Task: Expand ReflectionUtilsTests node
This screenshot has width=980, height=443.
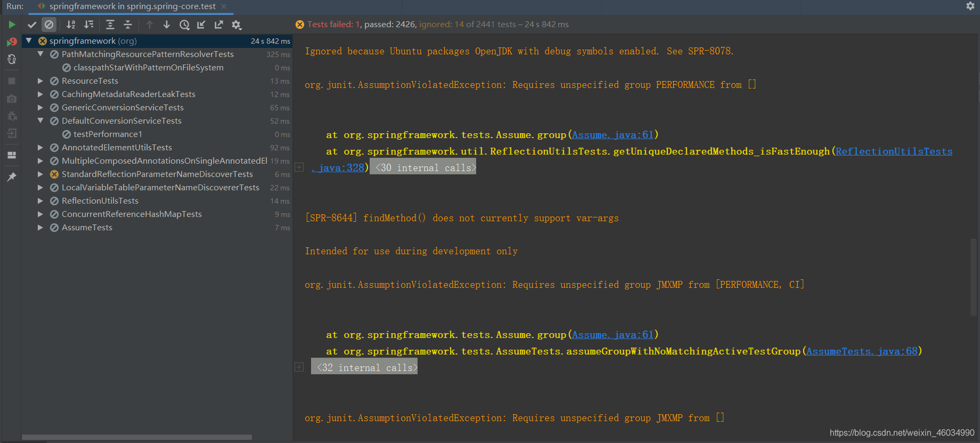Action: pos(40,200)
